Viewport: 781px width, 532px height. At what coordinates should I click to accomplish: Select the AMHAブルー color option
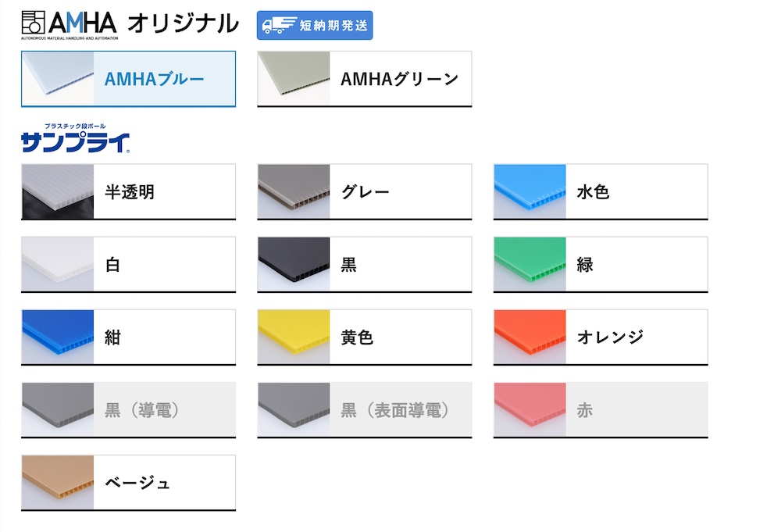(129, 79)
